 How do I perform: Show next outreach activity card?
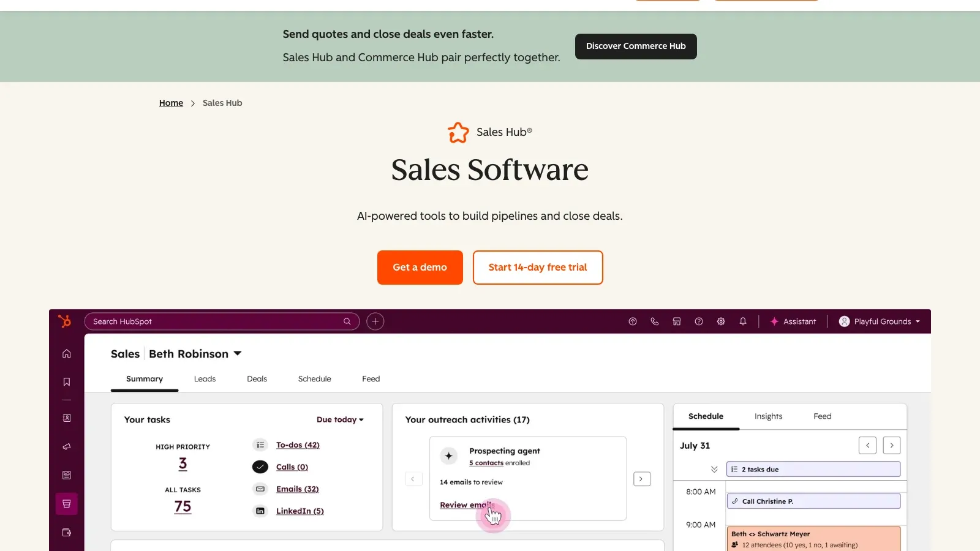(641, 479)
